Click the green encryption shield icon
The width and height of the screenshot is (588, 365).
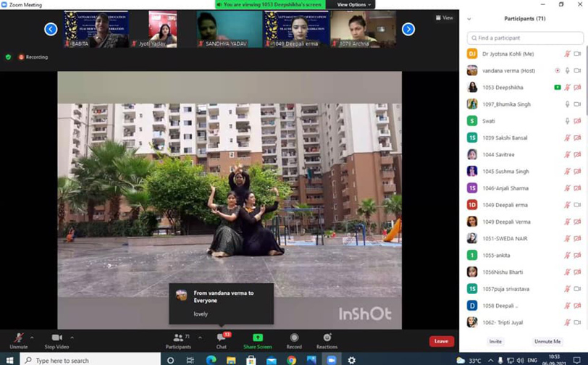pos(8,56)
